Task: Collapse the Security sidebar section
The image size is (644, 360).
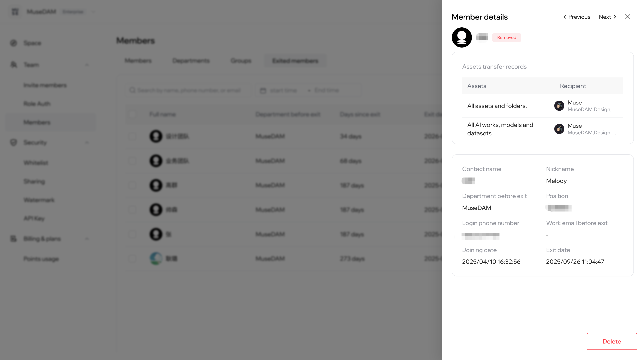Action: pos(87,142)
